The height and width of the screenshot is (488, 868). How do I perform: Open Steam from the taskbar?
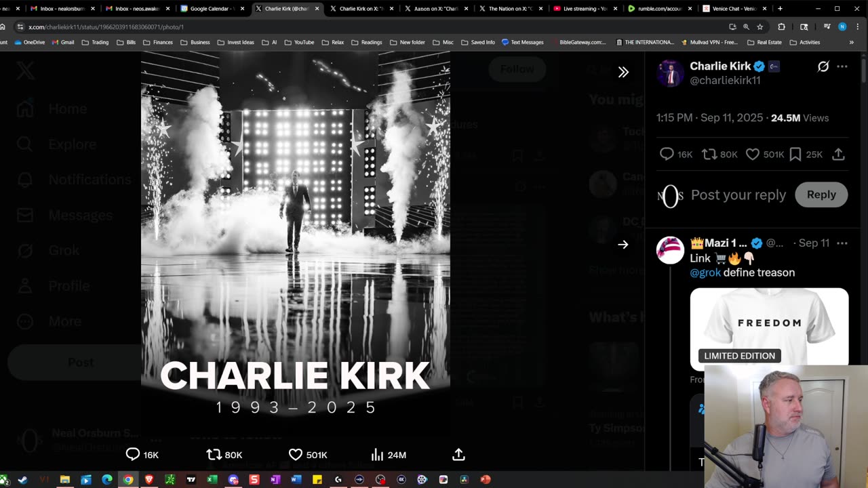point(22,479)
